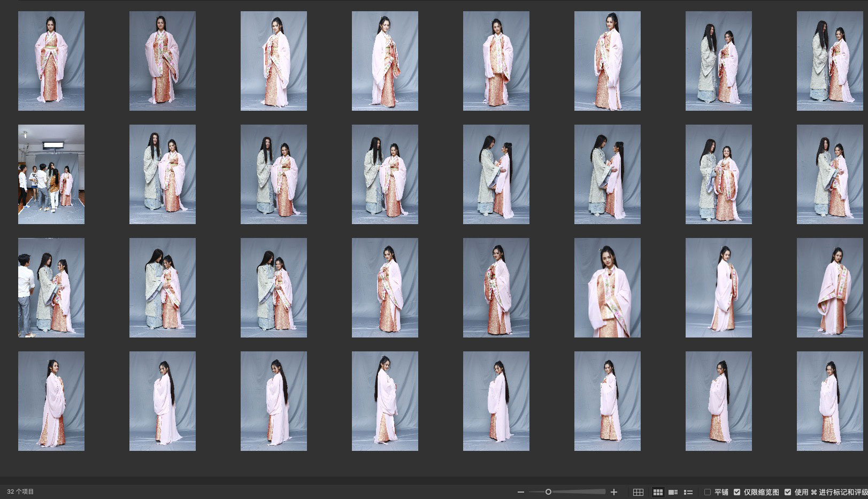
Task: Switch to list view layout
Action: point(688,492)
